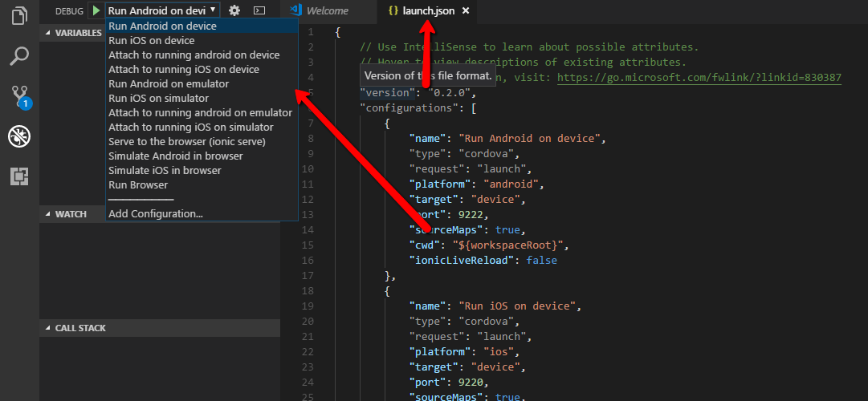Screen dimensions: 868x401
Task: Open the Debug view icon
Action: [x=19, y=136]
